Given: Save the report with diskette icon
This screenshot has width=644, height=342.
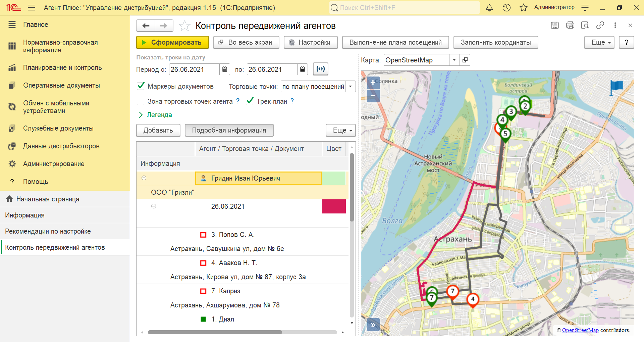Looking at the screenshot, I should coord(555,25).
